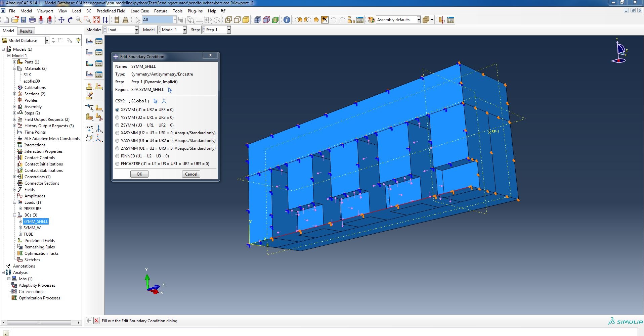Click the region edit arrow beside SPA.SYMM_SHELL
This screenshot has height=336, width=644.
click(170, 90)
